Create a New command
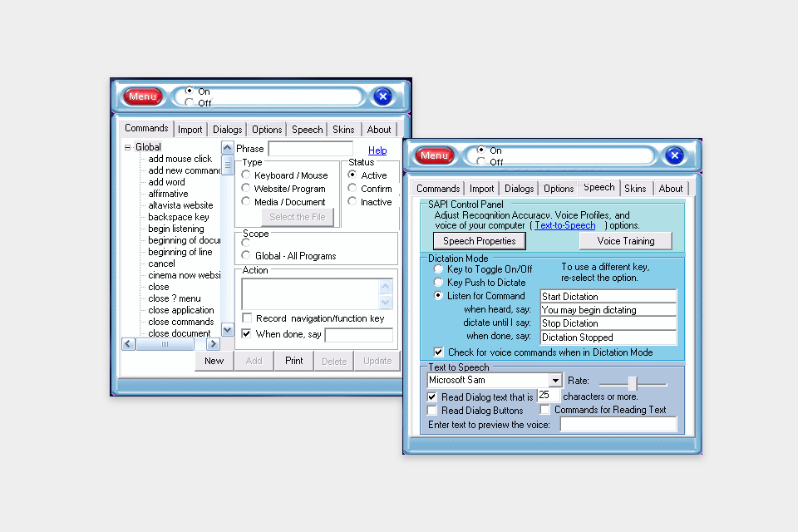The image size is (798, 532). 214,360
